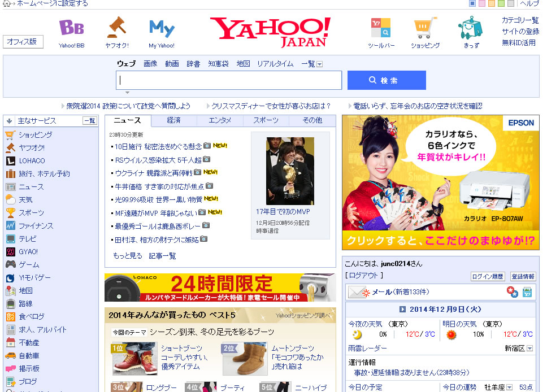This screenshot has width=547, height=392.
Task: Click the house icon for 不動産
Action: [11, 343]
